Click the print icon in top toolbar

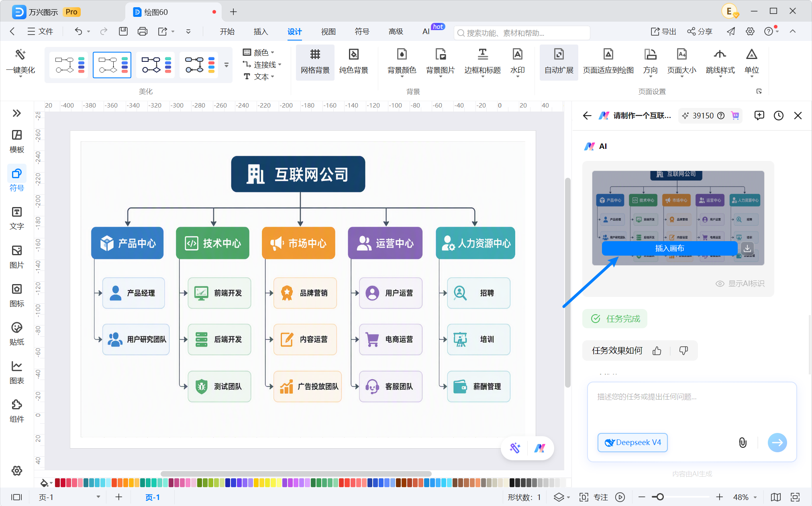143,31
